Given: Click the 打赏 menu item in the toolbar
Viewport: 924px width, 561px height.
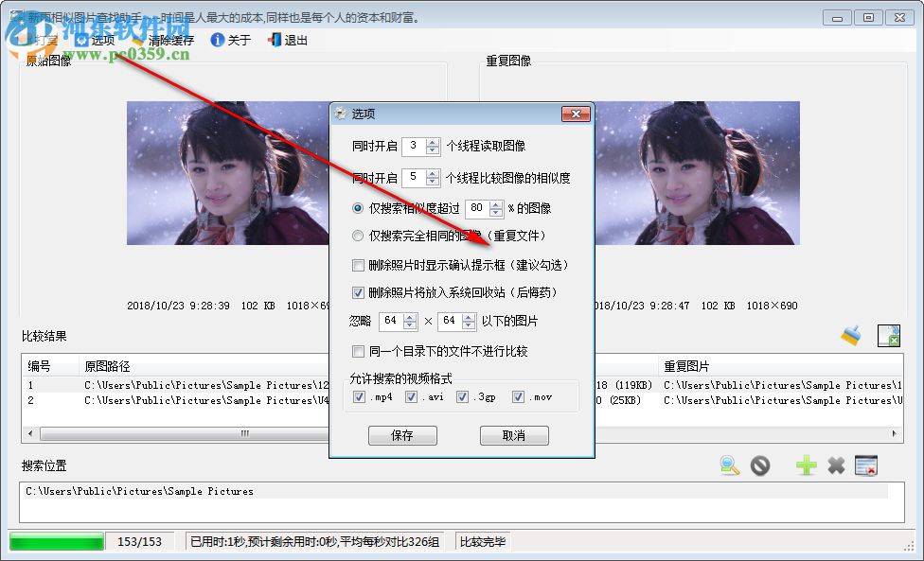Looking at the screenshot, I should pyautogui.click(x=33, y=40).
